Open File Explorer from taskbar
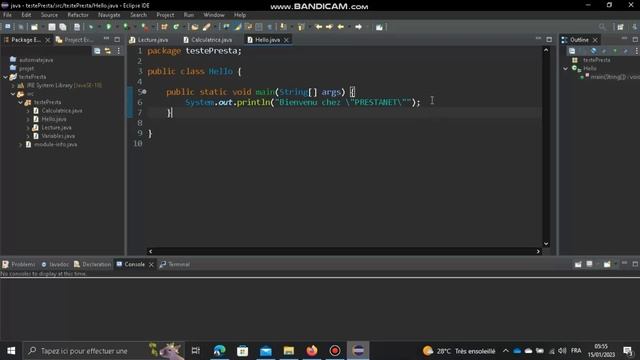The width and height of the screenshot is (640, 360). click(x=289, y=350)
